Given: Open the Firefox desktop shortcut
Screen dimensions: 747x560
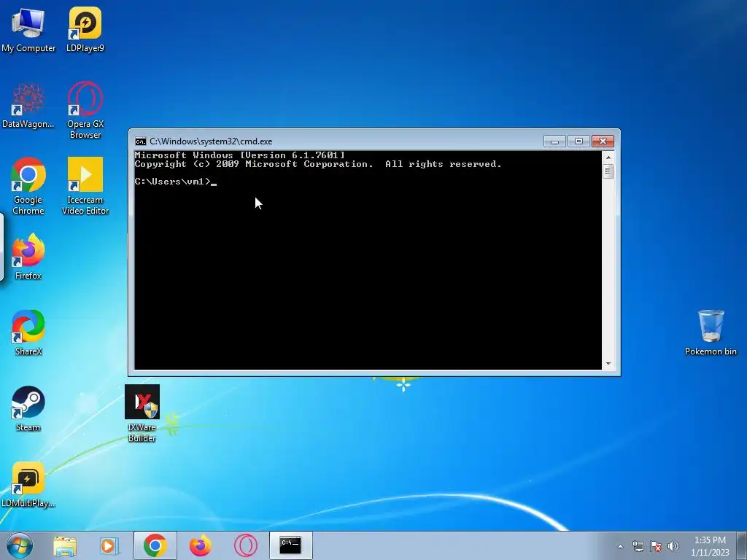Looking at the screenshot, I should click(28, 256).
